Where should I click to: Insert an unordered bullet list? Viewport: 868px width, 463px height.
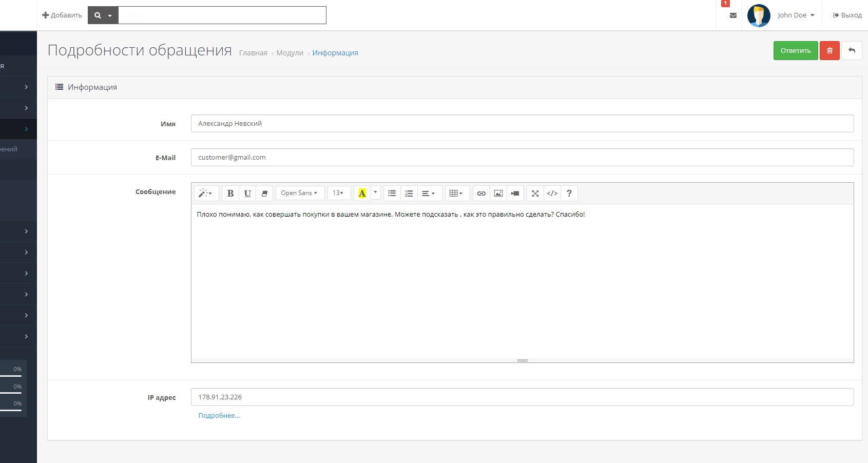pos(392,194)
